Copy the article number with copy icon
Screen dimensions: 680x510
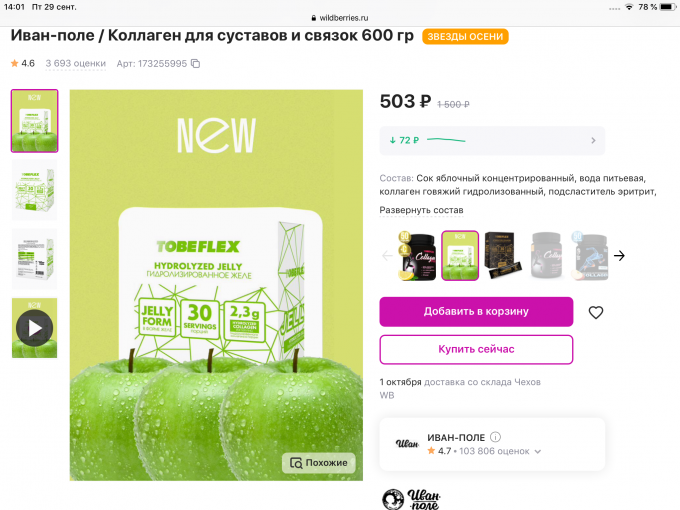pyautogui.click(x=196, y=64)
